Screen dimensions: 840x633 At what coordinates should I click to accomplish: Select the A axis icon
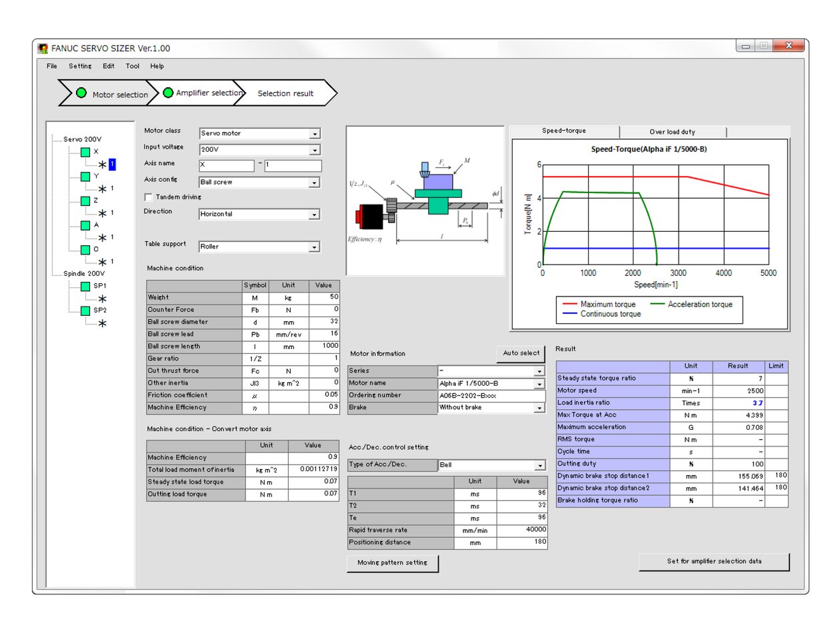[x=85, y=226]
